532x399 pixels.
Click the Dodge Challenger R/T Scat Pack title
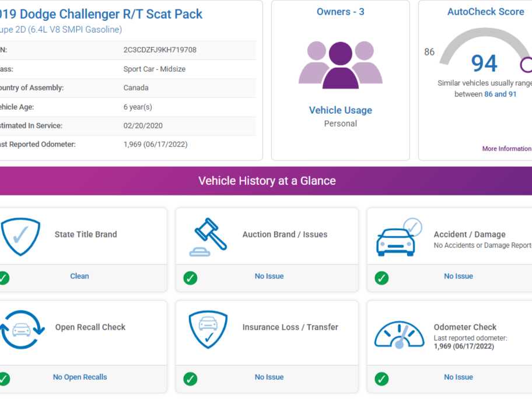click(x=101, y=14)
